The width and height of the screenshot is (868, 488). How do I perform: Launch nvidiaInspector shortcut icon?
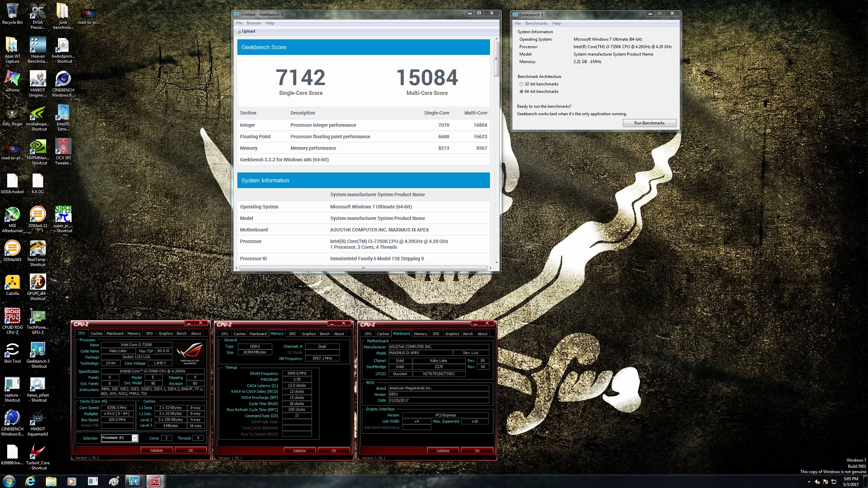(x=38, y=118)
